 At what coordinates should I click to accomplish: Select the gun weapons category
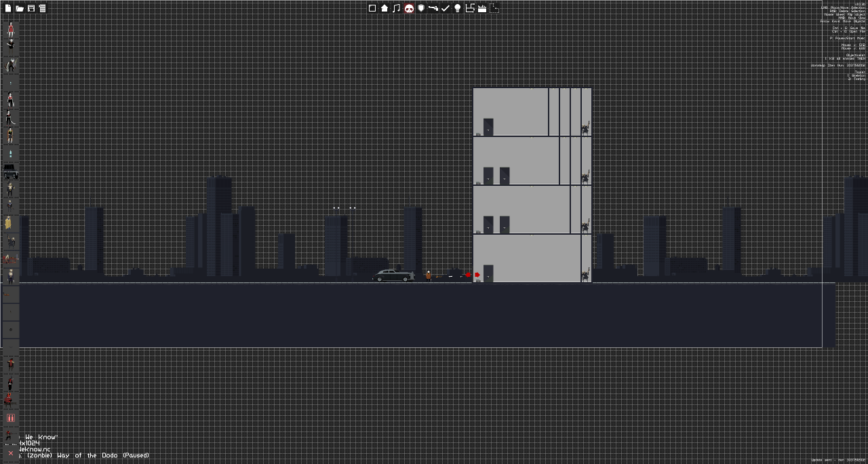point(433,8)
